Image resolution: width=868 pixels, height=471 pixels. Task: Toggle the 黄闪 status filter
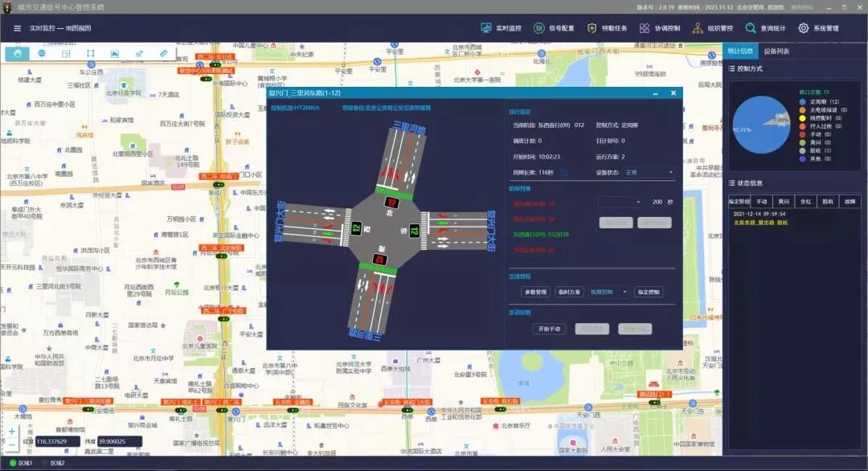(784, 202)
